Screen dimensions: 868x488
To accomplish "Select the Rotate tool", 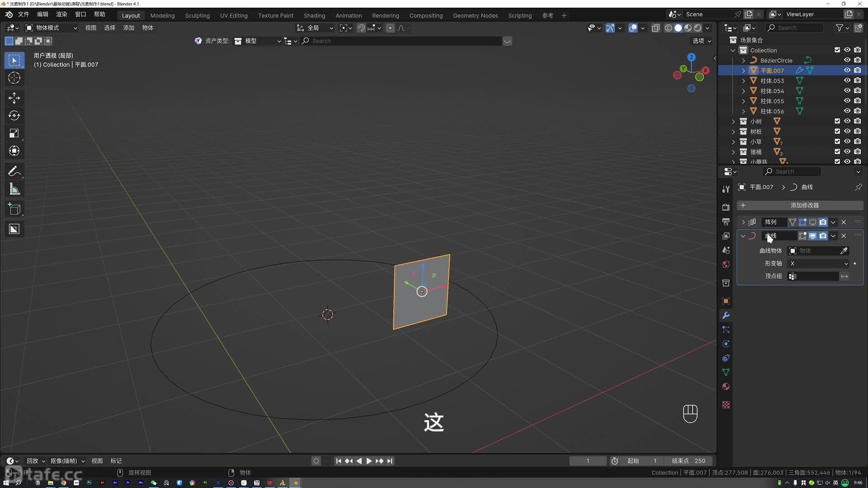I will click(14, 116).
